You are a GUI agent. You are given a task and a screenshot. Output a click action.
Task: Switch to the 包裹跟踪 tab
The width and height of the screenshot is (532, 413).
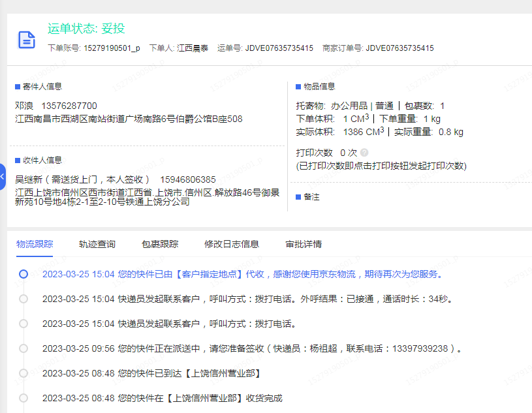[x=160, y=244]
